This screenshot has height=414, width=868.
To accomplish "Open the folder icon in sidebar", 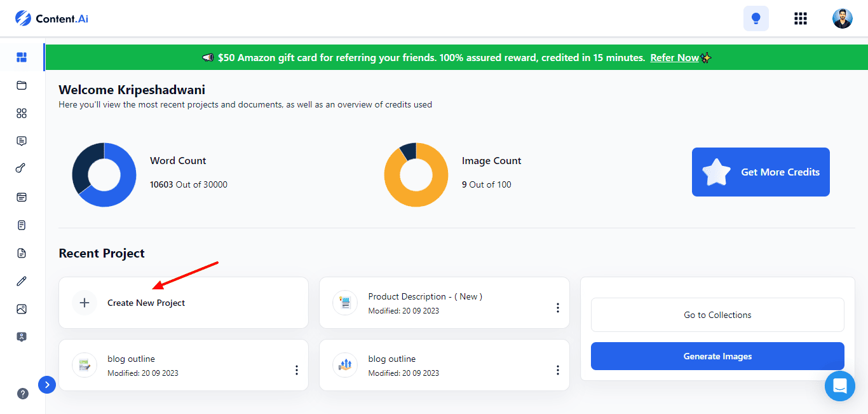I will pos(22,85).
